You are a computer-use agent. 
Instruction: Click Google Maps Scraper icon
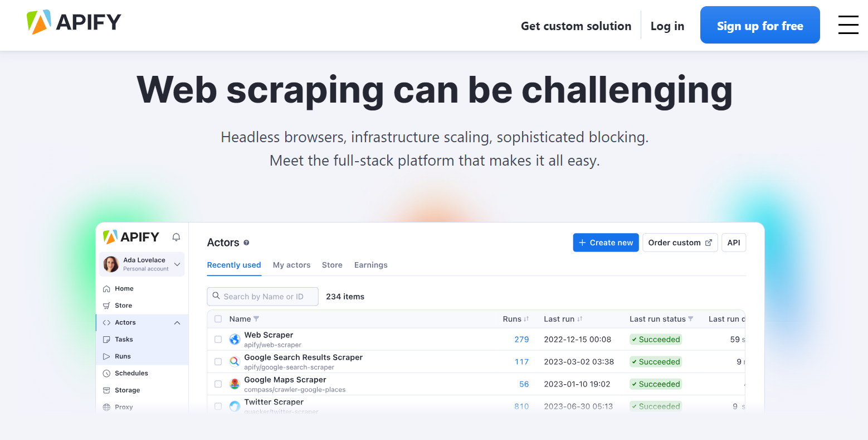pos(235,384)
